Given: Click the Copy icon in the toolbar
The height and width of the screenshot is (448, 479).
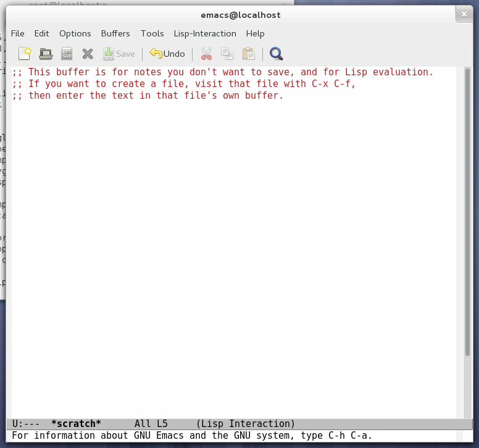Looking at the screenshot, I should click(227, 54).
